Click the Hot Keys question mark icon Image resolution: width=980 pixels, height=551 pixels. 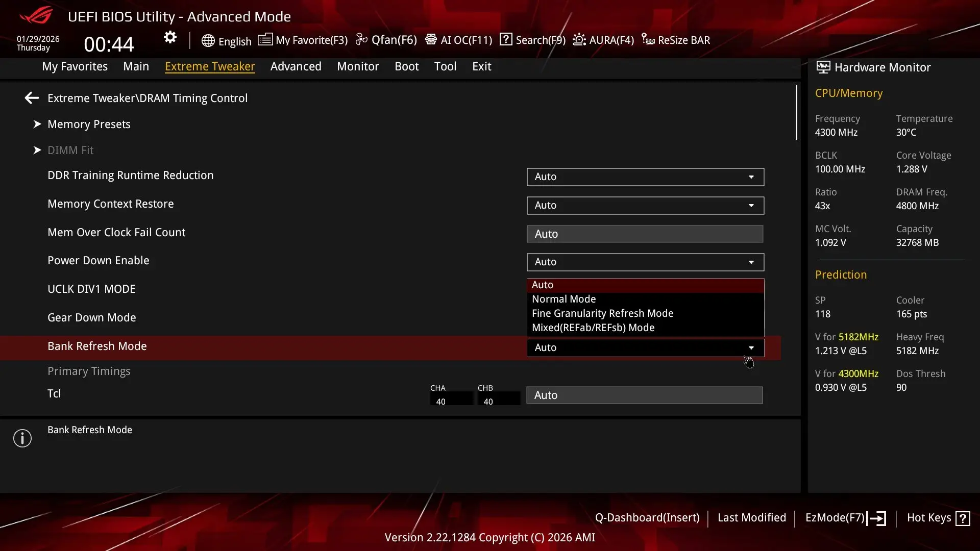(963, 518)
